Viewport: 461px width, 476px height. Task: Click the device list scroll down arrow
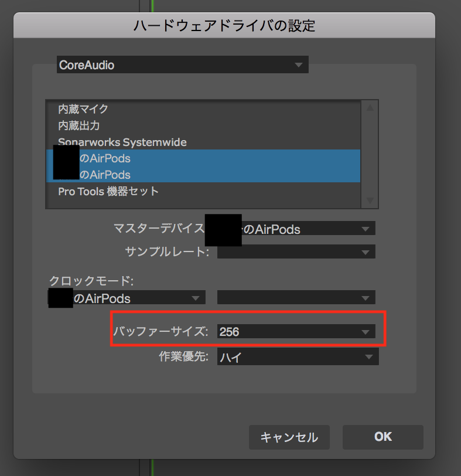coord(369,200)
